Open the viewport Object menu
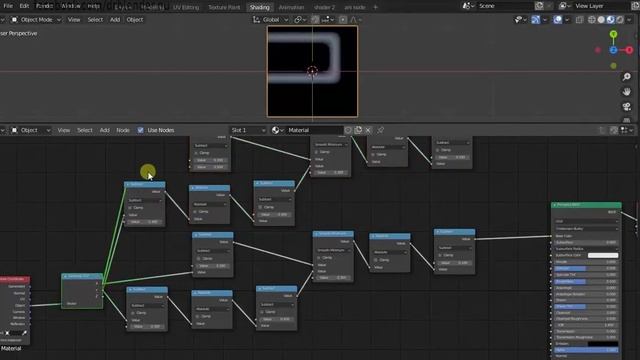Screen dimensions: 640x360 (135, 20)
